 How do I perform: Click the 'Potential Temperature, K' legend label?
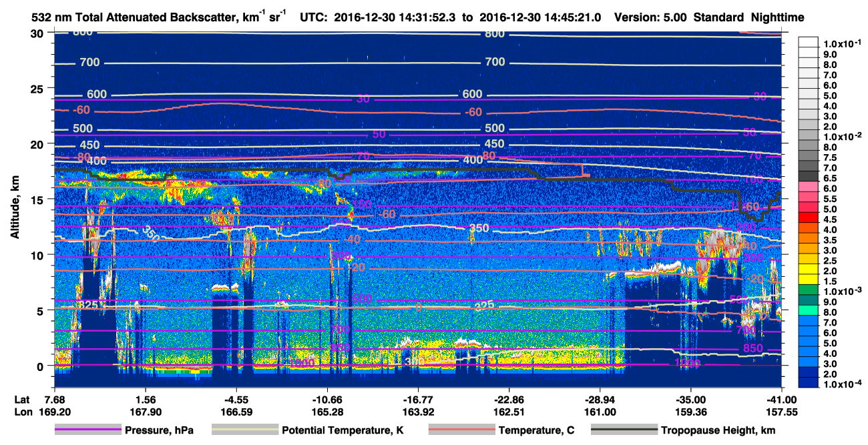(x=343, y=430)
